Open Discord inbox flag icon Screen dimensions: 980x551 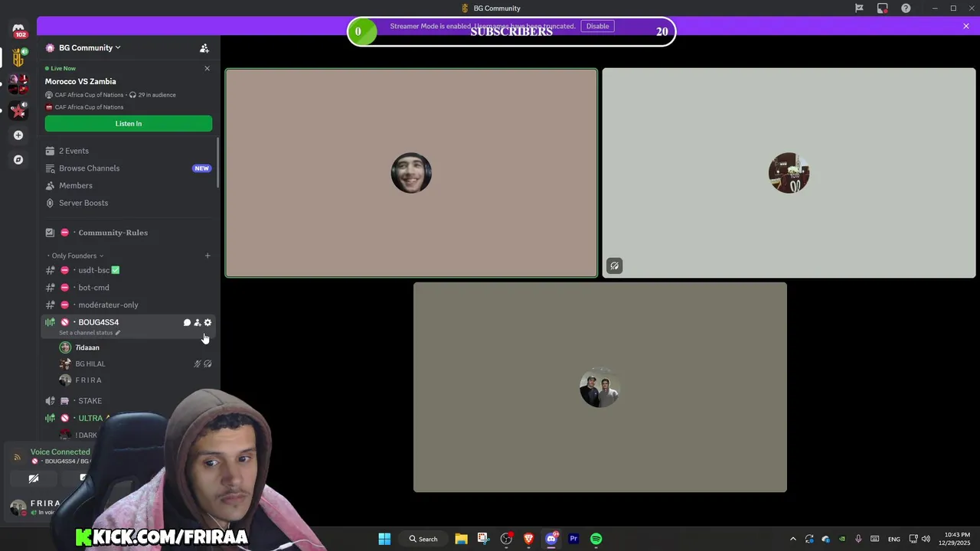(859, 8)
